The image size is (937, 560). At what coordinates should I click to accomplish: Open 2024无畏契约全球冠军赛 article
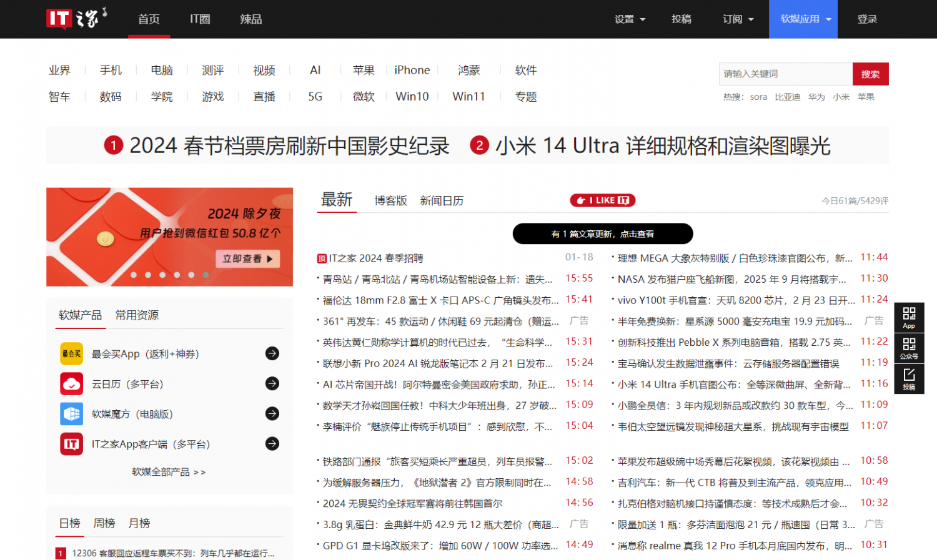412,503
